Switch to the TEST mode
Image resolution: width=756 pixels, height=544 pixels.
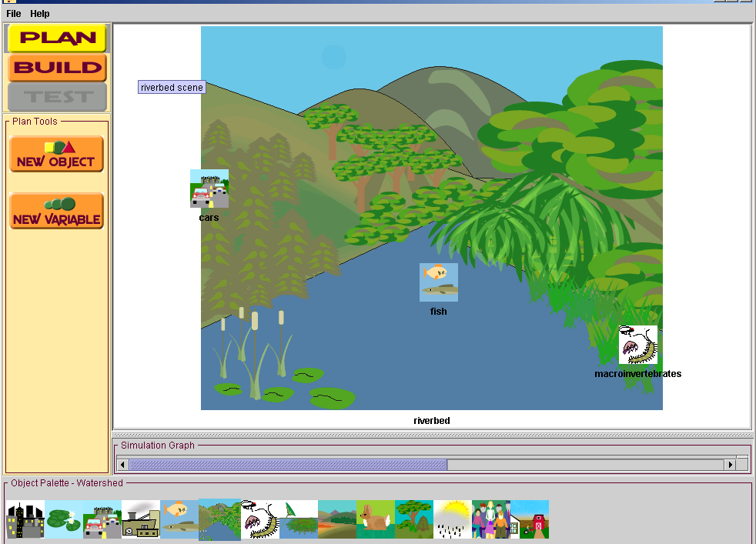[x=58, y=97]
